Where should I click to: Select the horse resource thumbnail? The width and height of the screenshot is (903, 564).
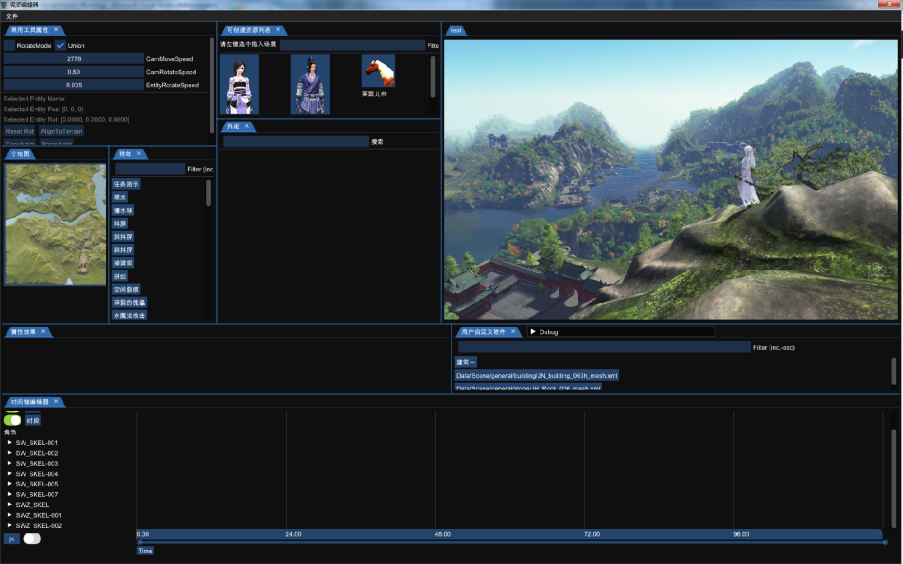(x=378, y=71)
